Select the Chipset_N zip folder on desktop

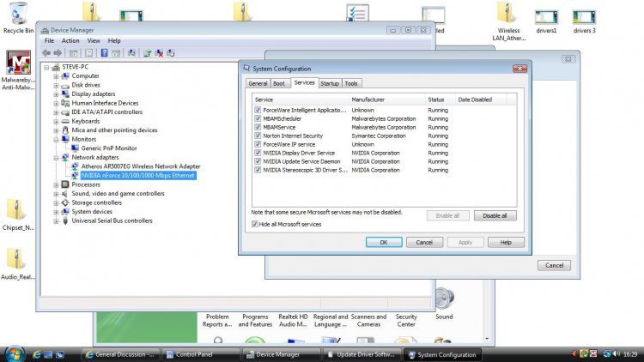tap(18, 214)
